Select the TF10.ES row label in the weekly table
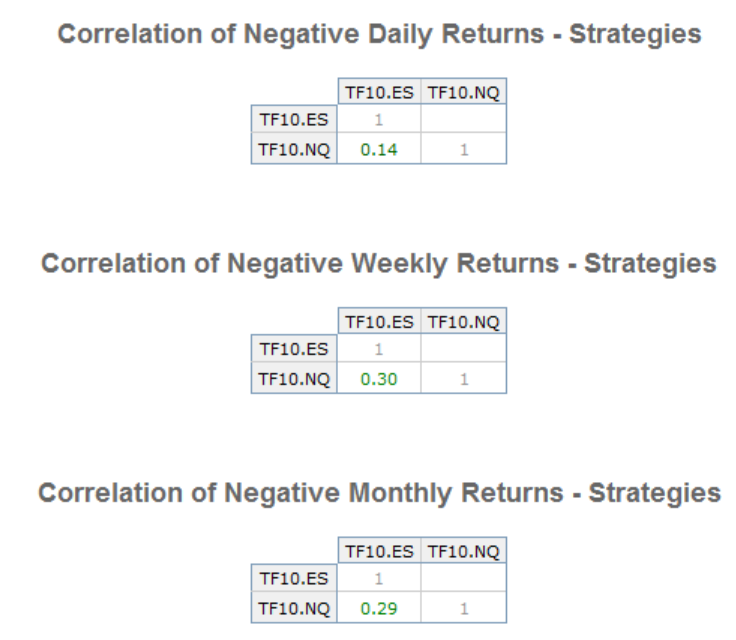736x640 pixels. pos(294,350)
